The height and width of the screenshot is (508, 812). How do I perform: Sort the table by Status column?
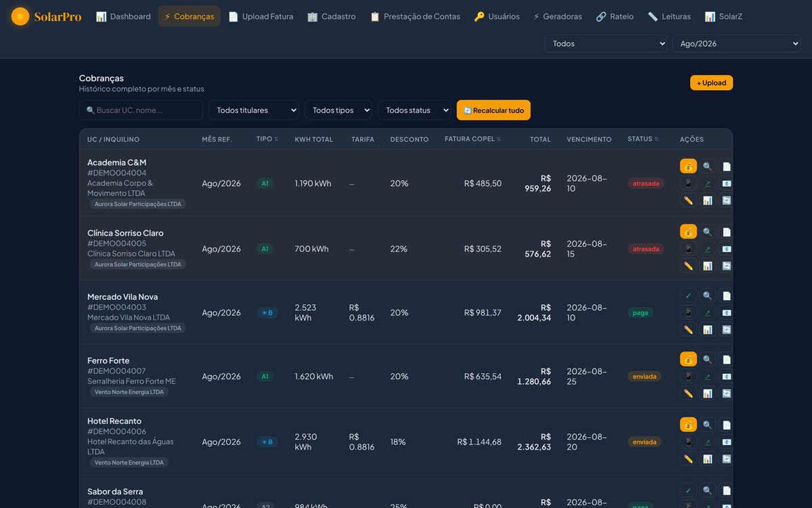click(643, 139)
